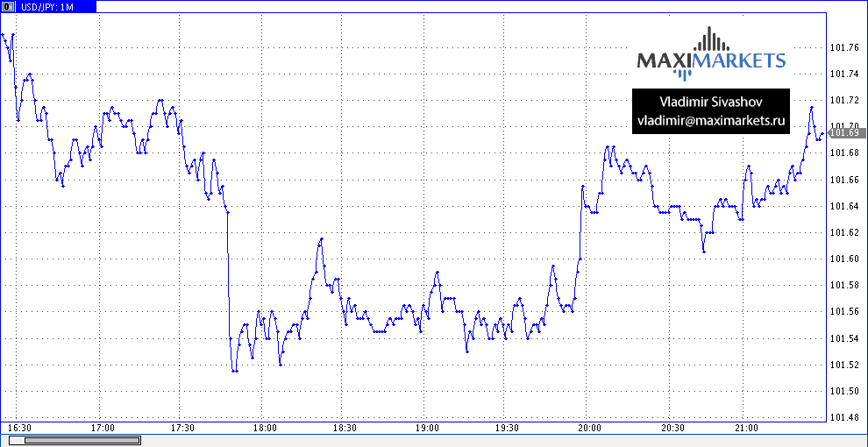Click the 17:00 time axis label
Viewport: 868px width, 447px height.
[x=103, y=429]
